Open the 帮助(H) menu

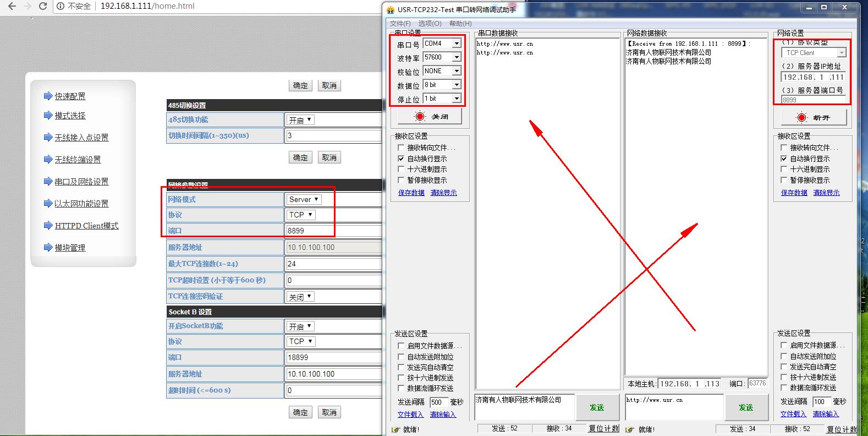pos(460,24)
